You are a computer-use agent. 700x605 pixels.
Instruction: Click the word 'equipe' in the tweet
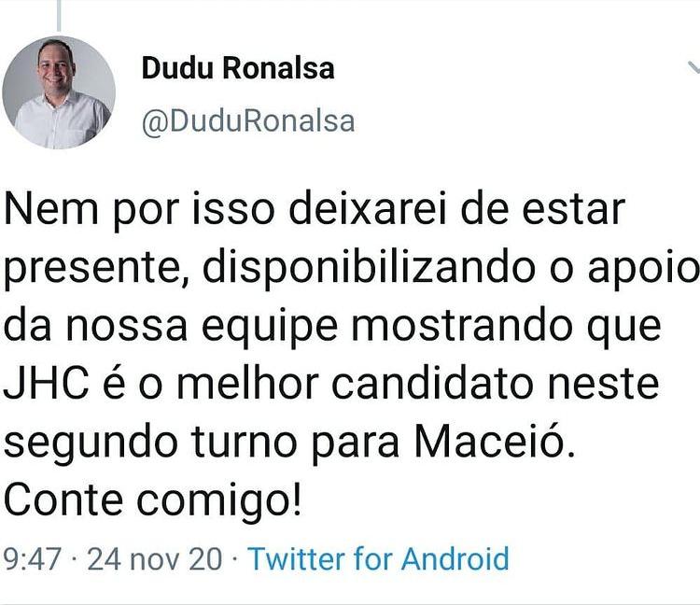tap(270, 328)
